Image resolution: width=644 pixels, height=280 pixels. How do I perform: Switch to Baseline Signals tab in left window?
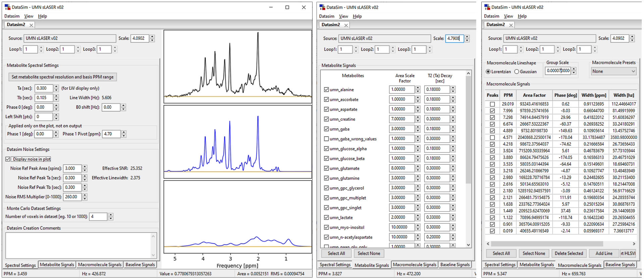tap(140, 265)
